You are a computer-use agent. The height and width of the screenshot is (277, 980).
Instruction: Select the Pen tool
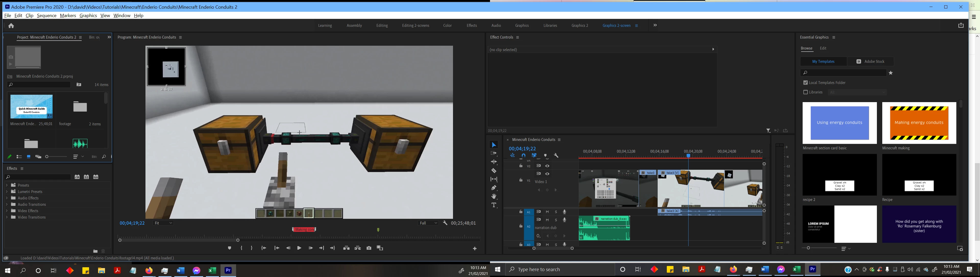[x=494, y=188]
